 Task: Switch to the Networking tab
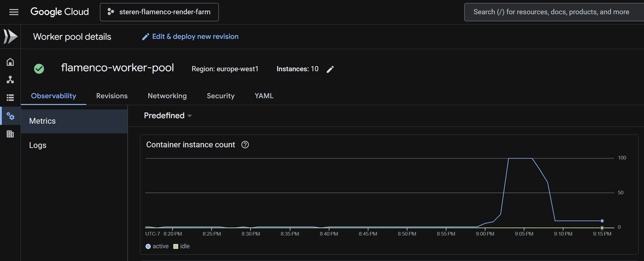(167, 96)
